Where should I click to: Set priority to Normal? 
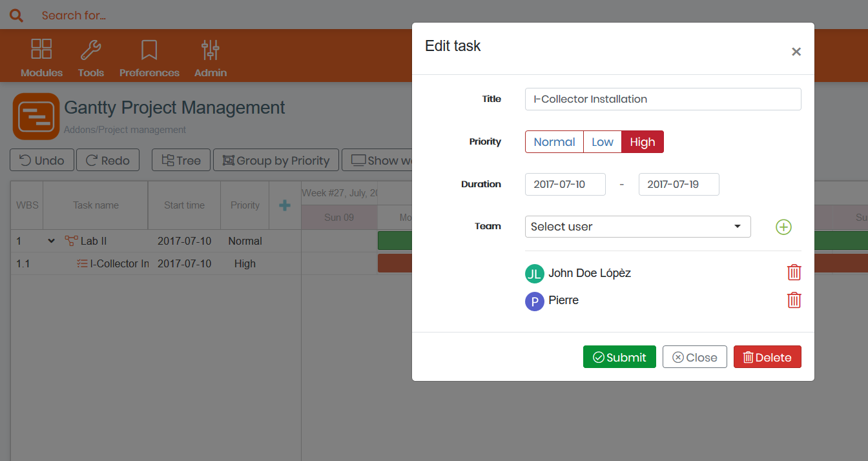(x=554, y=142)
